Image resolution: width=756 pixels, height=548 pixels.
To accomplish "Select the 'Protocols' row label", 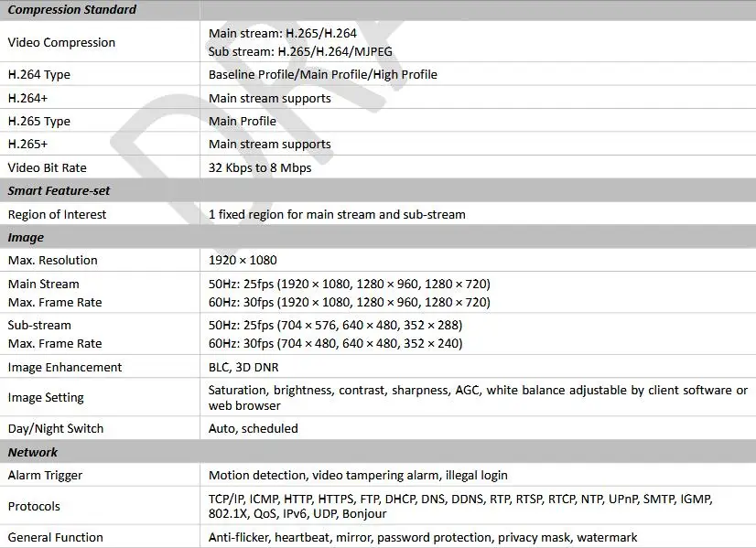I will 34,507.
